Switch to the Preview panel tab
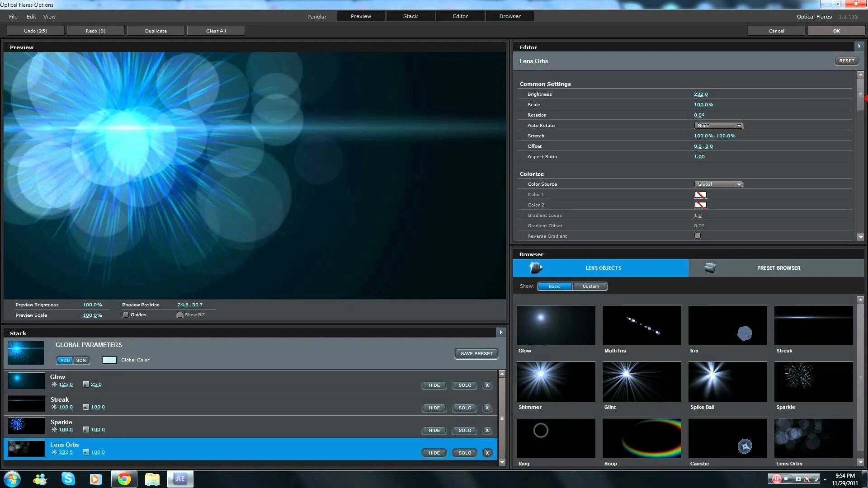868x488 pixels. [361, 16]
